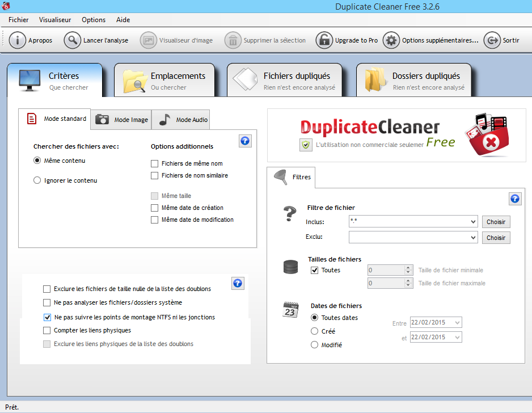Expand the Exclu file filter dropdown
The image size is (532, 413).
tap(474, 238)
